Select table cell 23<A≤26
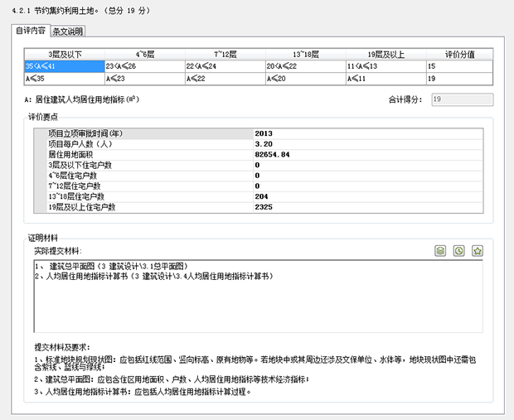This screenshot has width=514, height=420. (145, 66)
